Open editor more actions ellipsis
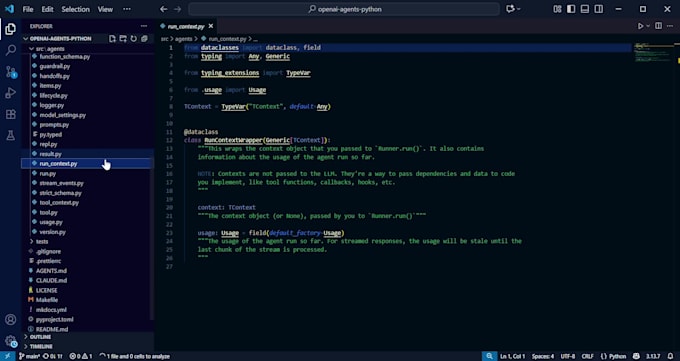The image size is (680, 361). tap(671, 26)
